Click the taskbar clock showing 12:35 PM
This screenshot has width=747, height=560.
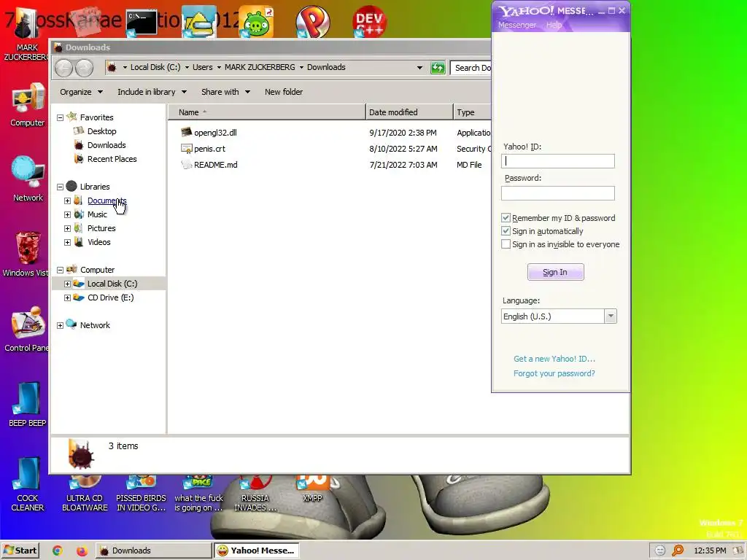click(710, 551)
